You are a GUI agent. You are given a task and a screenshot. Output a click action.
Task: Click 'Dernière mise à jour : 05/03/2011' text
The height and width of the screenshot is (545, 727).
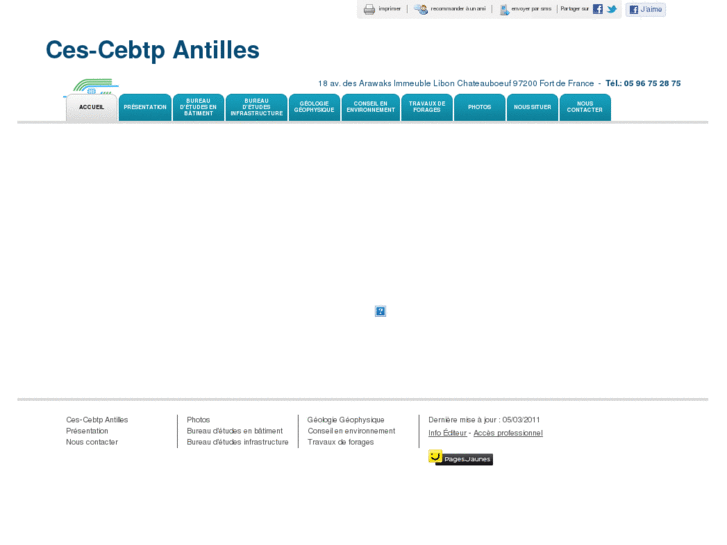coord(484,420)
